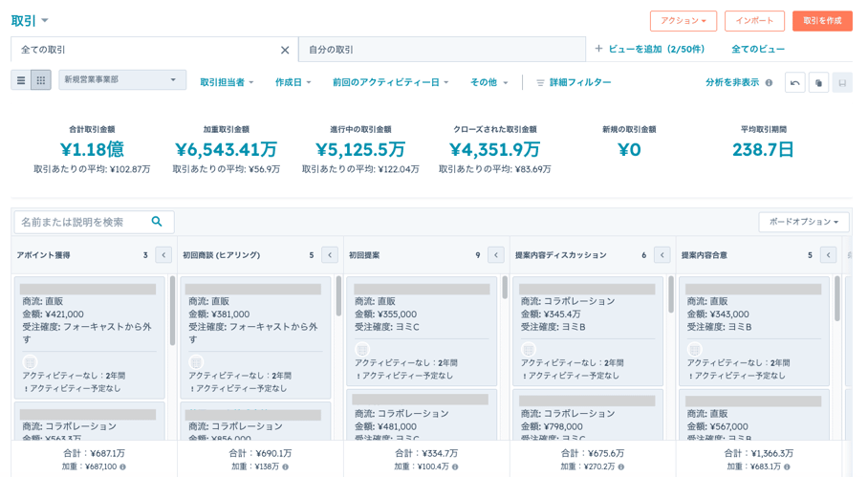The image size is (868, 477).
Task: Click info icon next to 加重：¥270.2万
Action: pyautogui.click(x=621, y=467)
